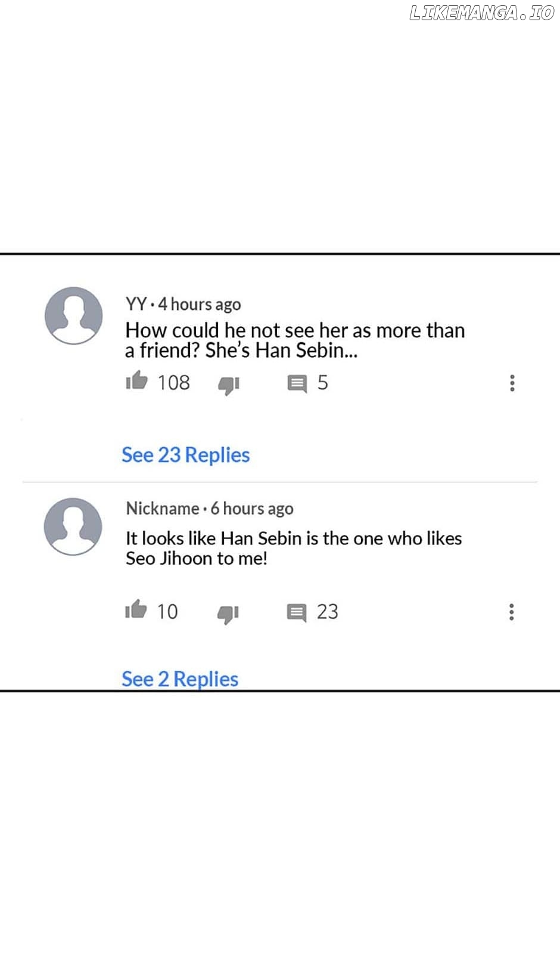Click the 10 likes count
560x960 pixels.
tap(167, 612)
